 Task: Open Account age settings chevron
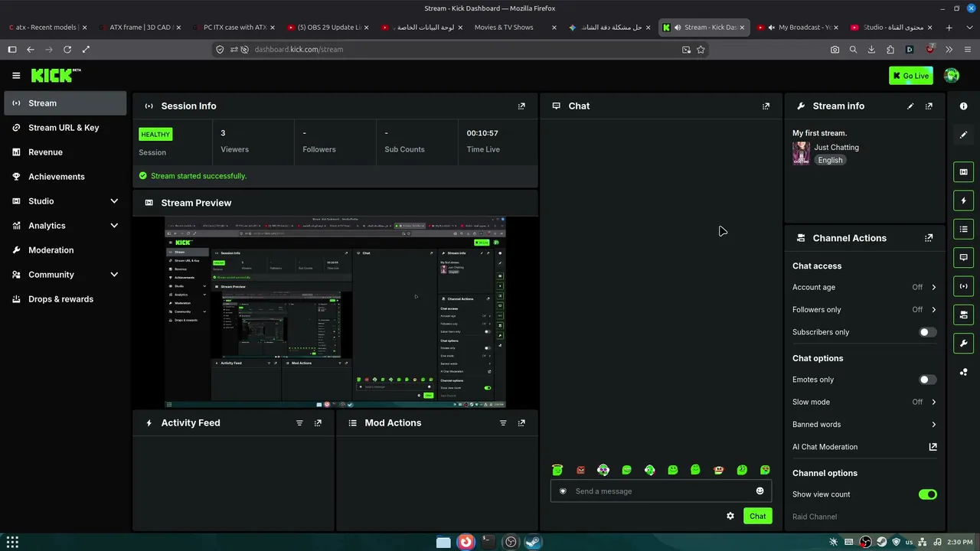(933, 288)
